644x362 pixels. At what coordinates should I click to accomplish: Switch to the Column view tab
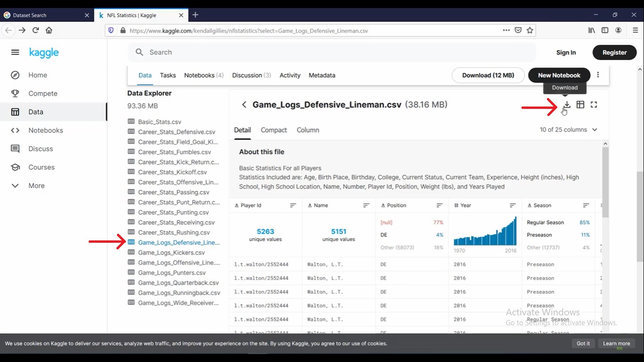tap(308, 130)
